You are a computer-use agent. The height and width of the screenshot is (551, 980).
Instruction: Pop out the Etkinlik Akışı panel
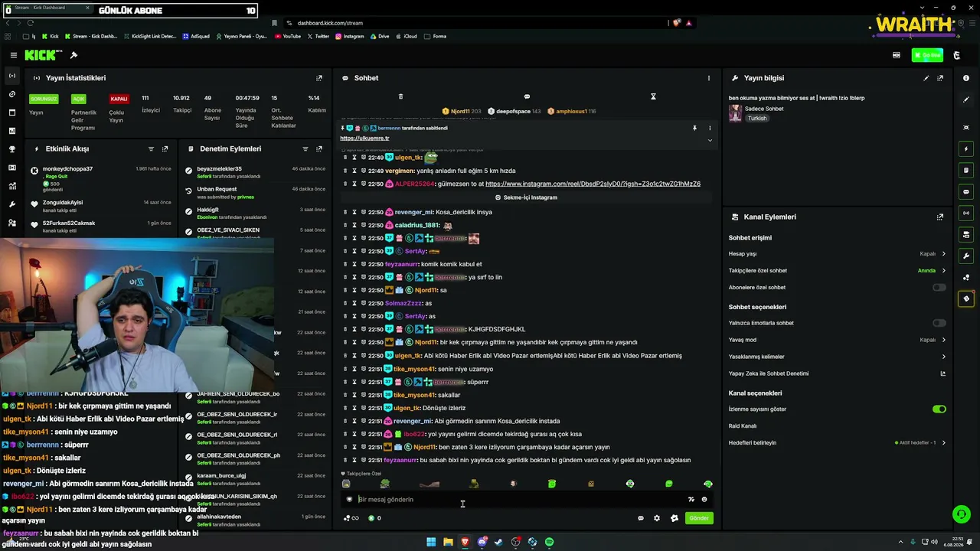165,148
